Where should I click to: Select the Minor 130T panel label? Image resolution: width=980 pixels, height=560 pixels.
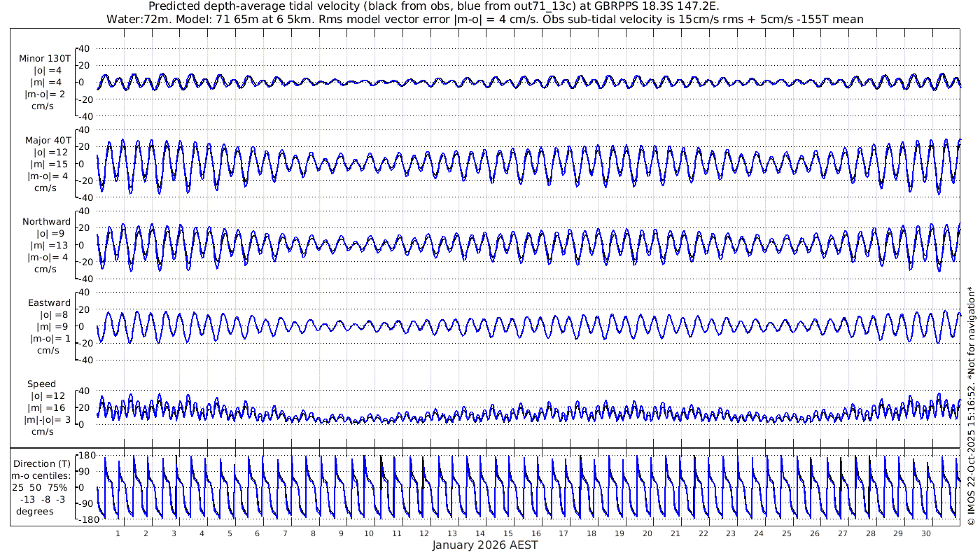point(45,58)
